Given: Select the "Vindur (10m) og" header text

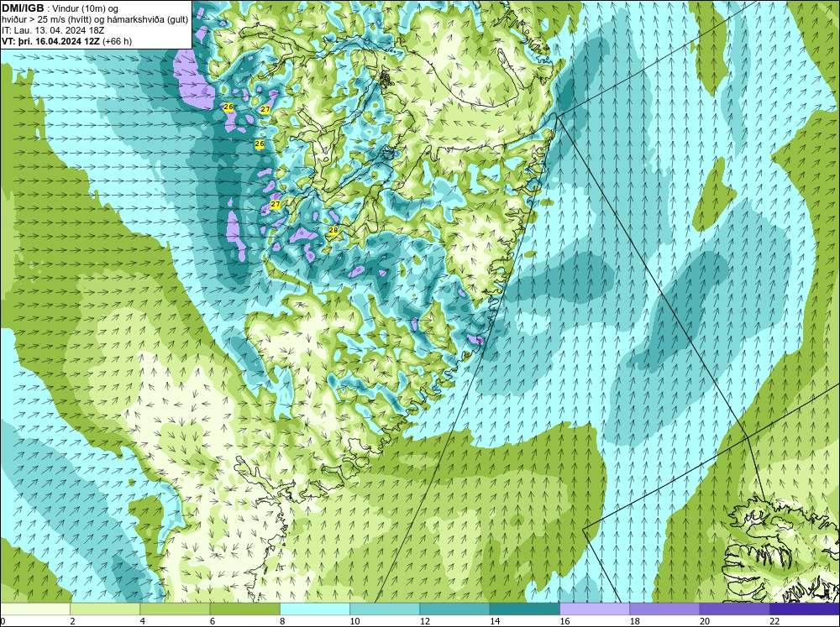Looking at the screenshot, I should [87, 8].
